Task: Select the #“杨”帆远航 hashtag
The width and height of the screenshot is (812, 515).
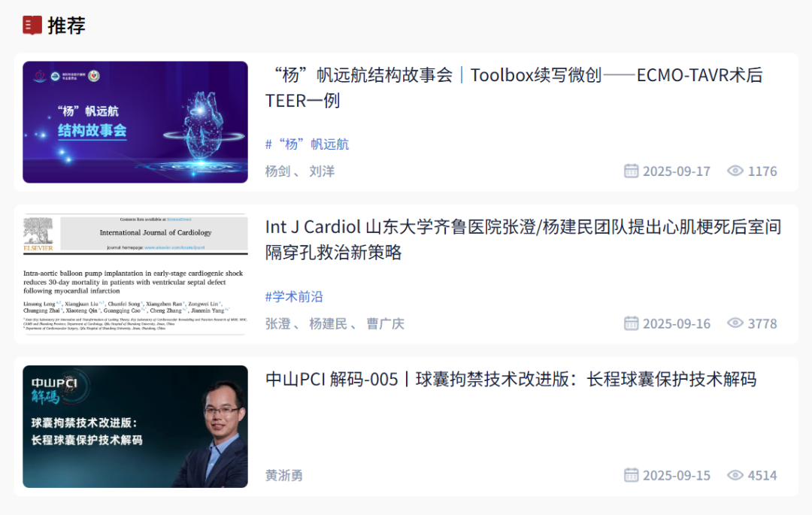Action: 307,144
